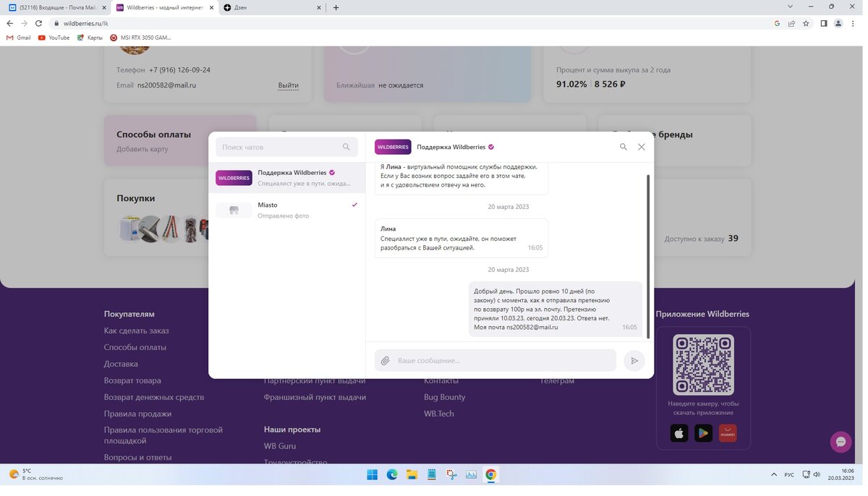Screen dimensions: 868x496
Task: Click the email ns200582@mail.ru in profile
Action: pos(166,85)
